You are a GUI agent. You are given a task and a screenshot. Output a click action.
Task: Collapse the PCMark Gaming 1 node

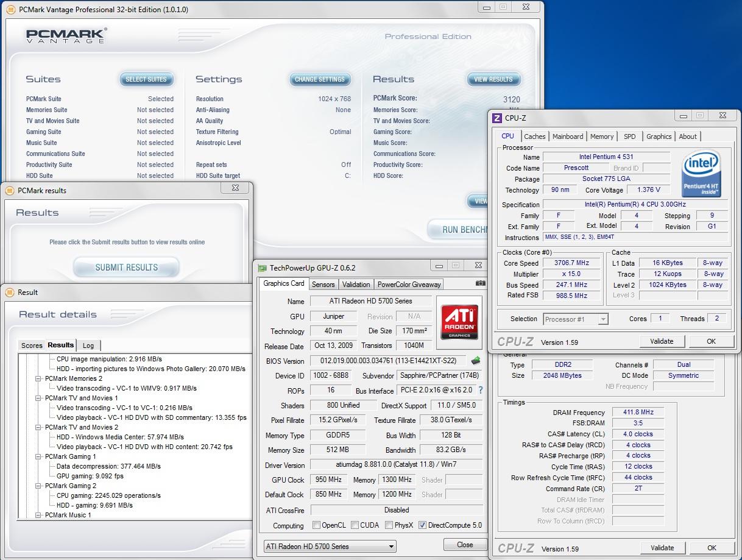pyautogui.click(x=38, y=456)
